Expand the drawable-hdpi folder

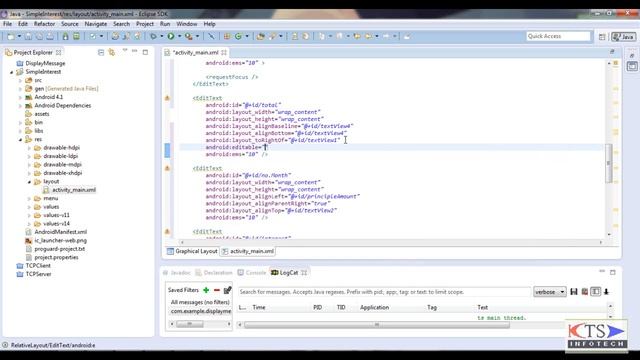coord(29,148)
